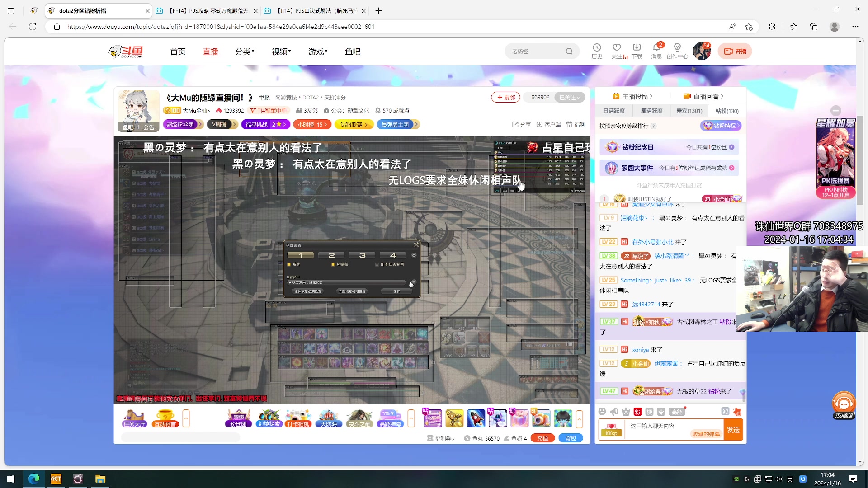The image size is (868, 488).
Task: Click the red 粉 fan badge icon
Action: coord(637,412)
